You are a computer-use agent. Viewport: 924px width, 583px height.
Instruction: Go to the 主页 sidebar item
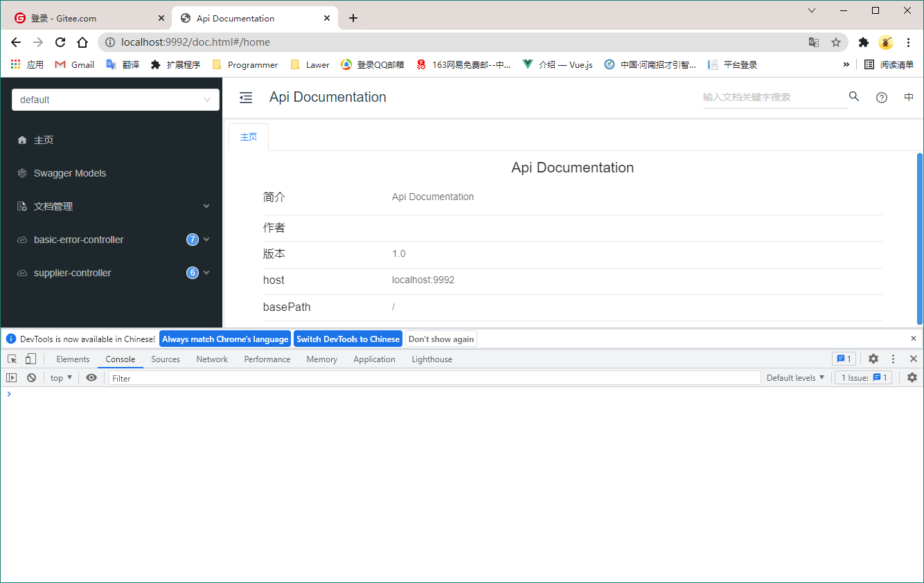112,140
